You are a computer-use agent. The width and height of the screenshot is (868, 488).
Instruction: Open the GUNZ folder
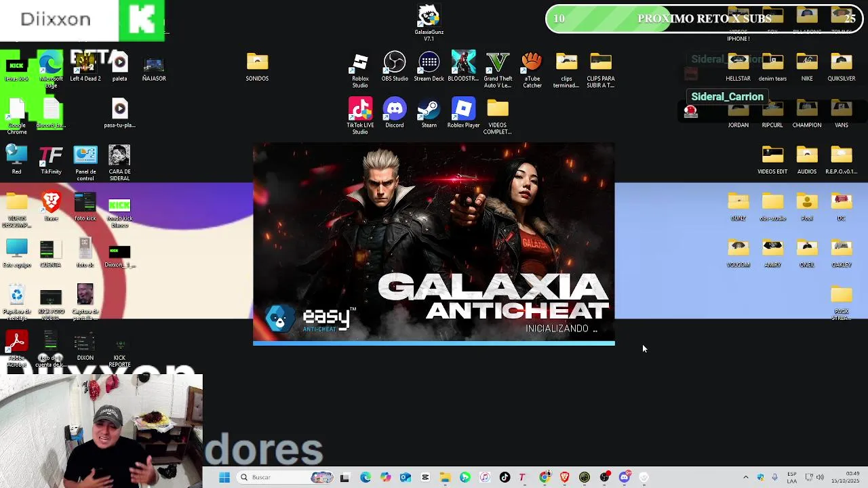tap(738, 206)
